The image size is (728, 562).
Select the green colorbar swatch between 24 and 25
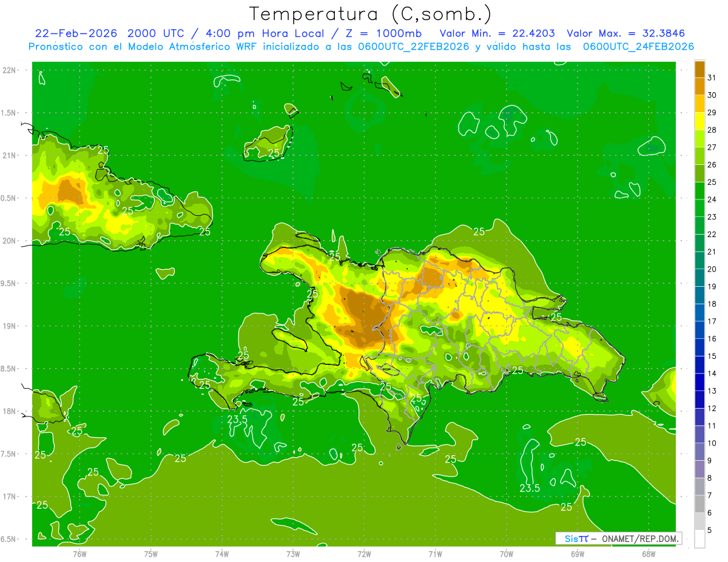(x=699, y=191)
